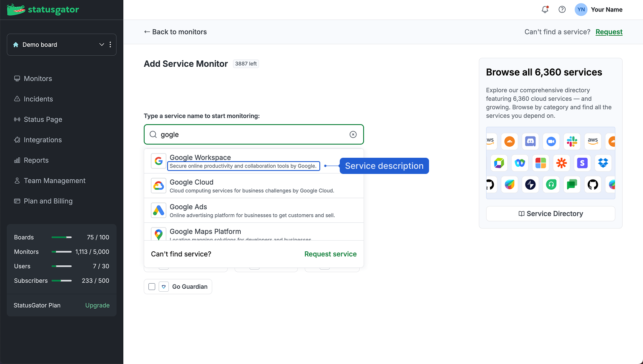Open the notifications bell
The image size is (643, 364).
coord(545,9)
